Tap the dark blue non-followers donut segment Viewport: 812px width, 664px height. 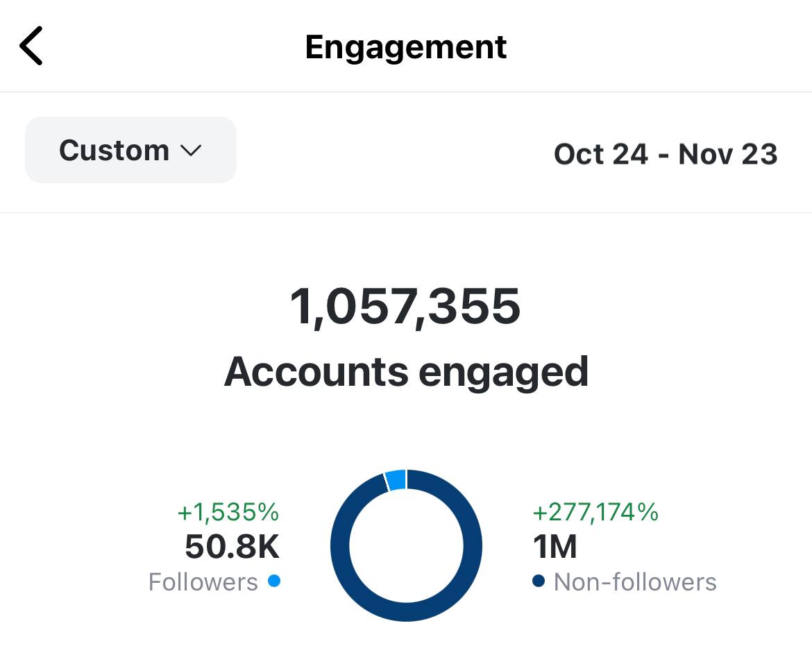pyautogui.click(x=473, y=546)
